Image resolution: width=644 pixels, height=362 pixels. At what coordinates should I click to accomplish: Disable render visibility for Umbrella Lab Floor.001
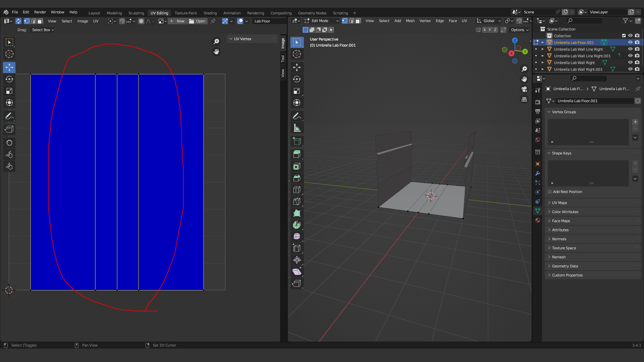[637, 42]
